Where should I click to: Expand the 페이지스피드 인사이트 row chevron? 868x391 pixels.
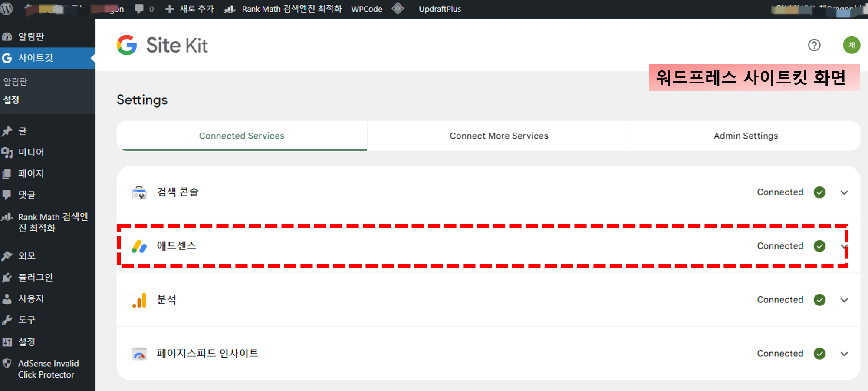[844, 354]
